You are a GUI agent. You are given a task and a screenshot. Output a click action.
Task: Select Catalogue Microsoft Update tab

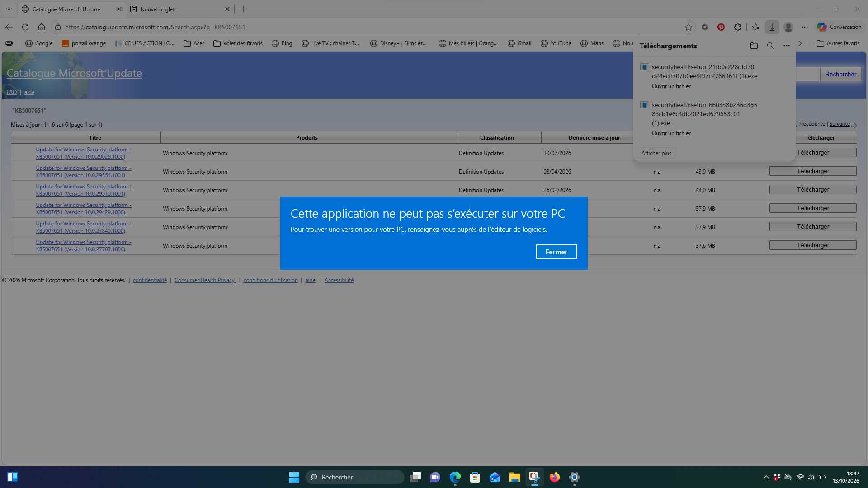[72, 9]
